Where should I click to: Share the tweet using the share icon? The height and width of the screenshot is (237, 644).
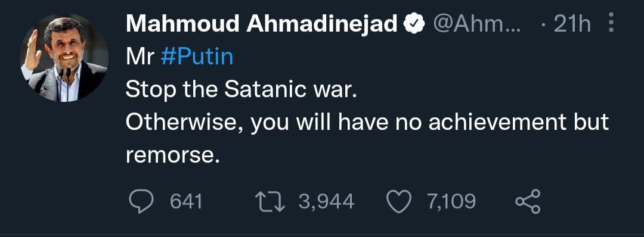[528, 202]
